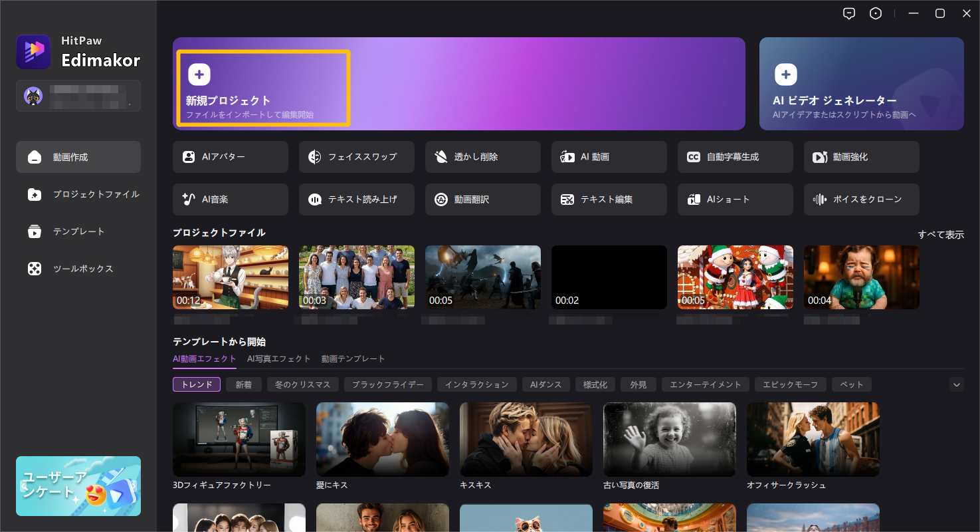The width and height of the screenshot is (980, 532).
Task: Click the AIアバター tool icon
Action: click(189, 157)
